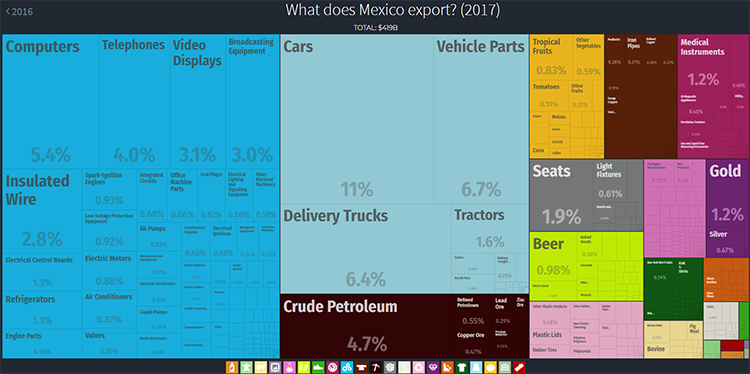The height and width of the screenshot is (374, 750).
Task: Select the light blue road transportation icon
Action: coord(476,367)
